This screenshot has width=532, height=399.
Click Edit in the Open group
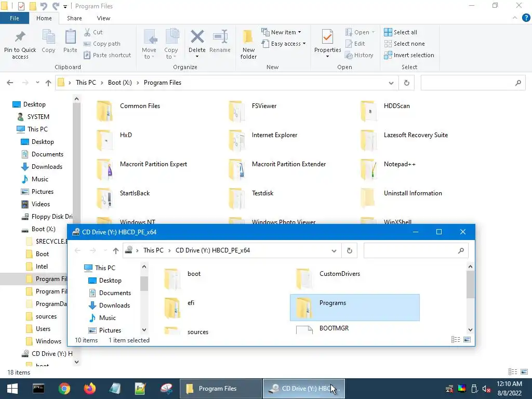[355, 44]
